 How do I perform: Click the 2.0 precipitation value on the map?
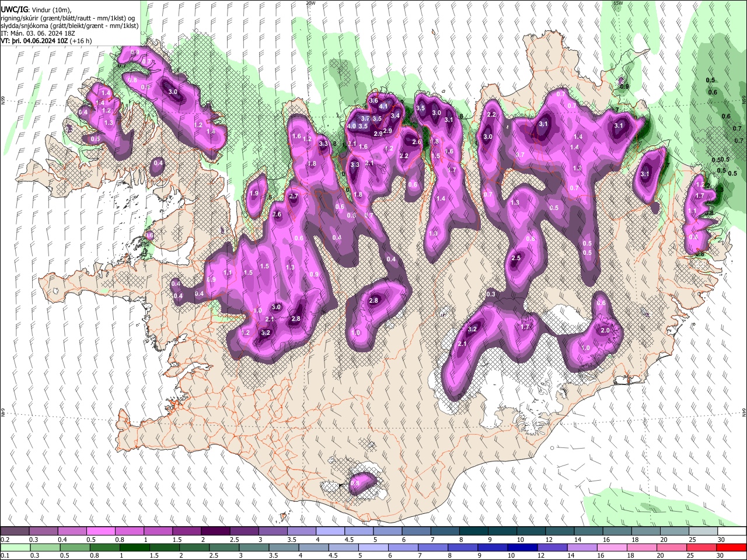click(x=605, y=330)
